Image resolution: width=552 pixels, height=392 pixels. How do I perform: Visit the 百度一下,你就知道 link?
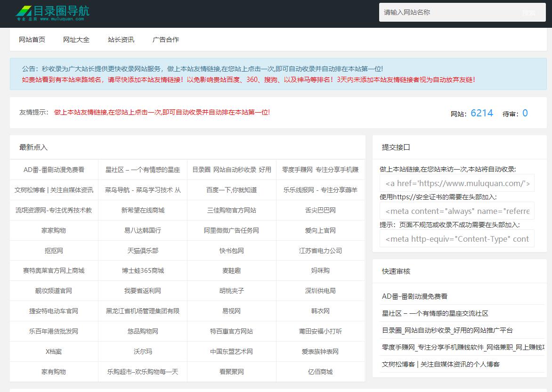click(x=232, y=190)
